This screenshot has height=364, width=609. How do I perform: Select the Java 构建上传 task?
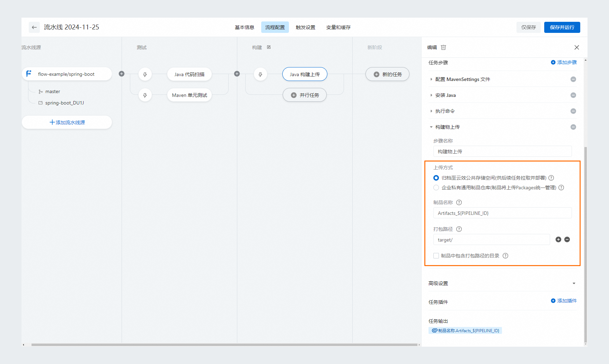pos(305,74)
